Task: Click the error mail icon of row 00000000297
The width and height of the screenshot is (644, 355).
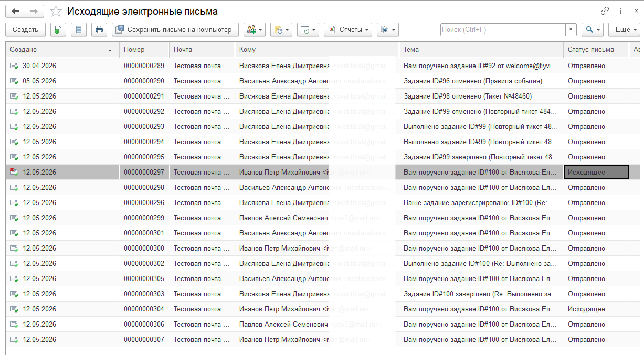Action: 14,172
